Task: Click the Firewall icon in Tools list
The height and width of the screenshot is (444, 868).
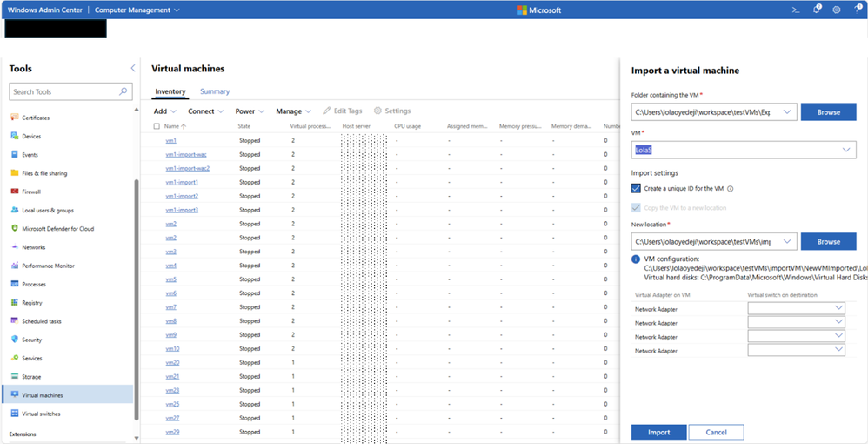Action: click(14, 192)
